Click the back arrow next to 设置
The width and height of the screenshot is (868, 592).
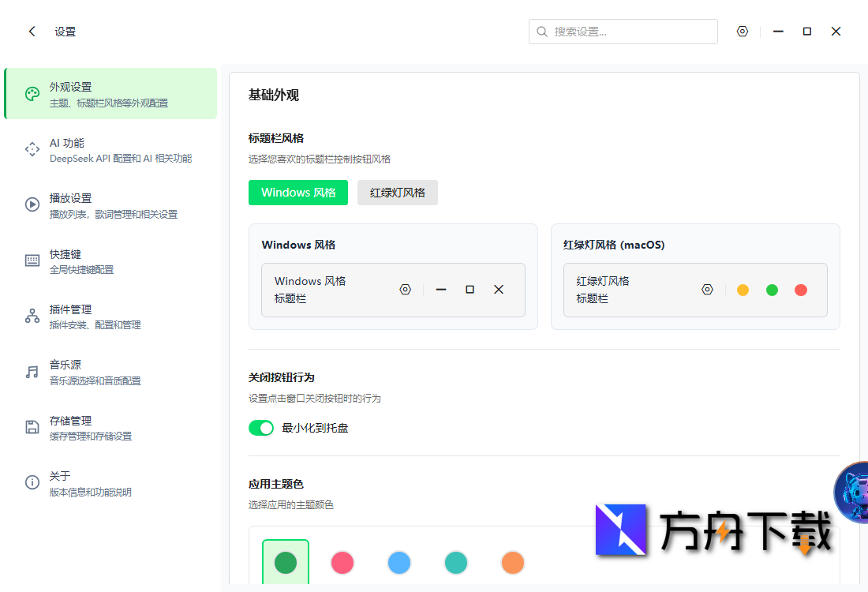point(32,32)
